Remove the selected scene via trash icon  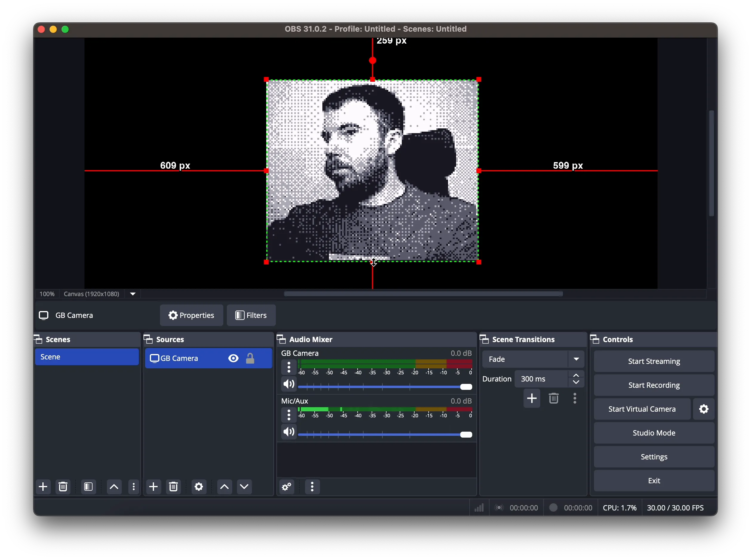[x=63, y=487]
